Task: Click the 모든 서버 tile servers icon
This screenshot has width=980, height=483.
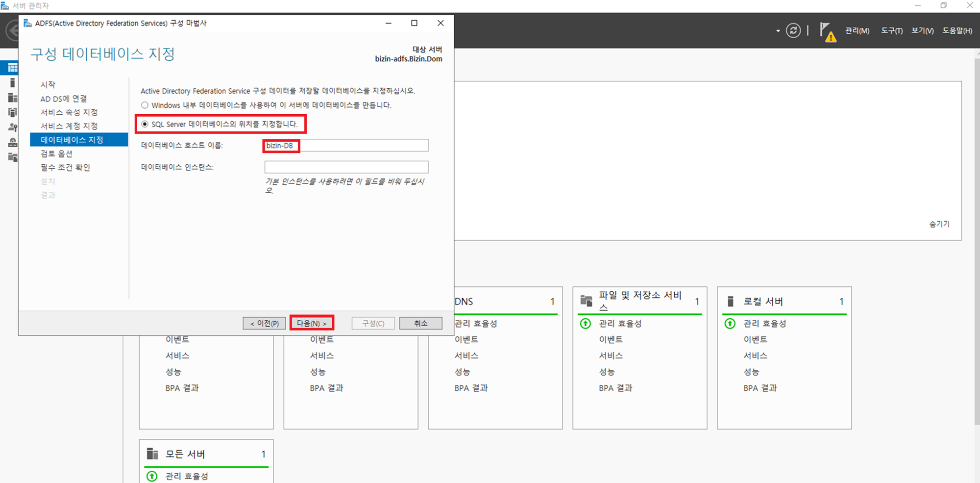Action: click(152, 454)
